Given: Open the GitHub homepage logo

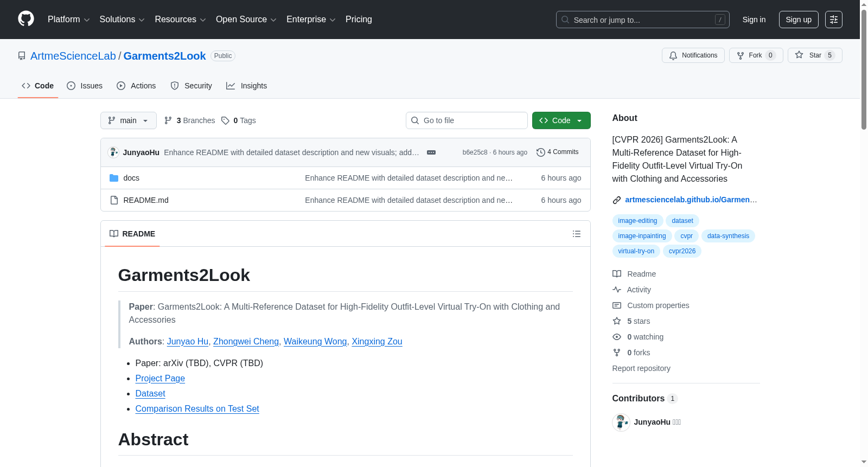Looking at the screenshot, I should tap(26, 19).
